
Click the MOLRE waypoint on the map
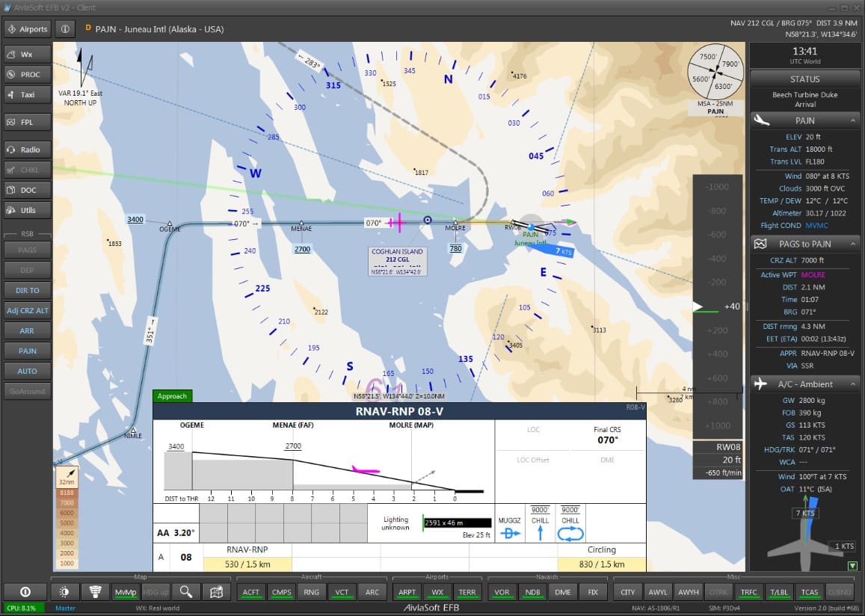tap(455, 223)
